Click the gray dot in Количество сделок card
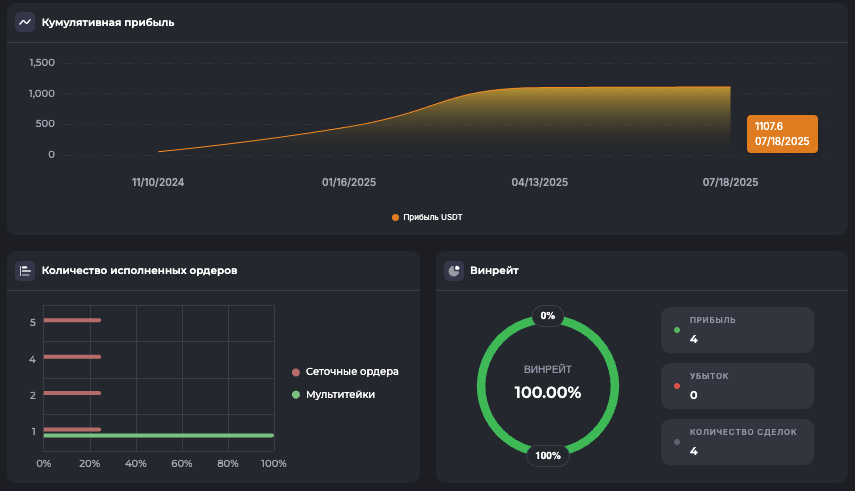 [677, 441]
